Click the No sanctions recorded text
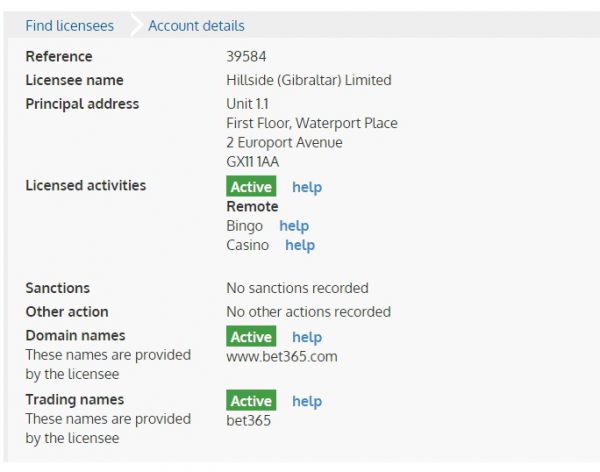600x472 pixels. (297, 288)
